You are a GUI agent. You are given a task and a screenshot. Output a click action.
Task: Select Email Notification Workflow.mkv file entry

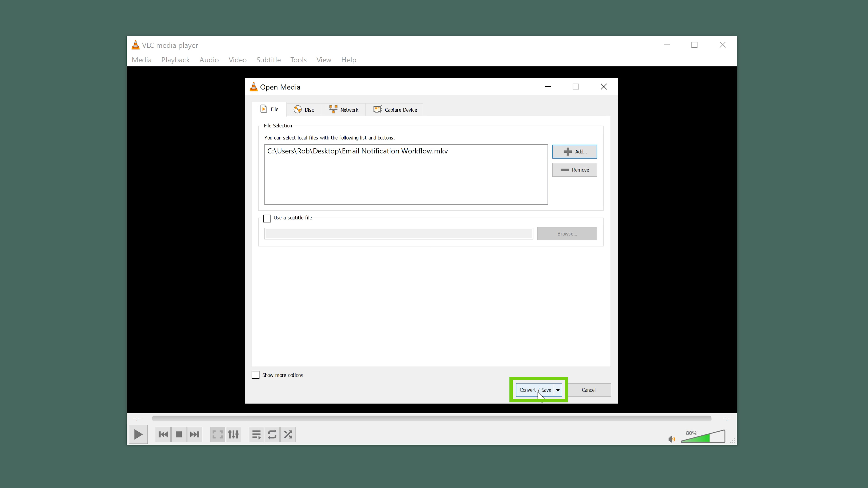[x=358, y=151]
